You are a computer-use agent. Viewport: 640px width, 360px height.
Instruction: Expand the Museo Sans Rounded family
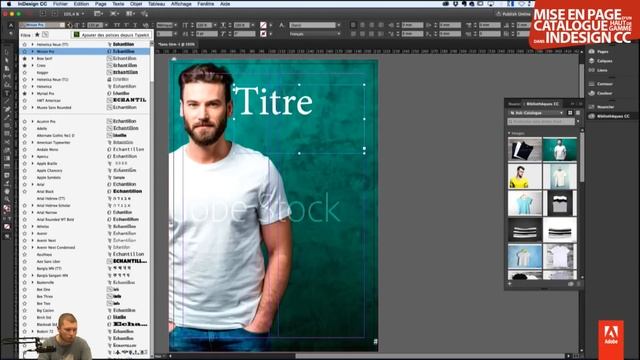33,107
